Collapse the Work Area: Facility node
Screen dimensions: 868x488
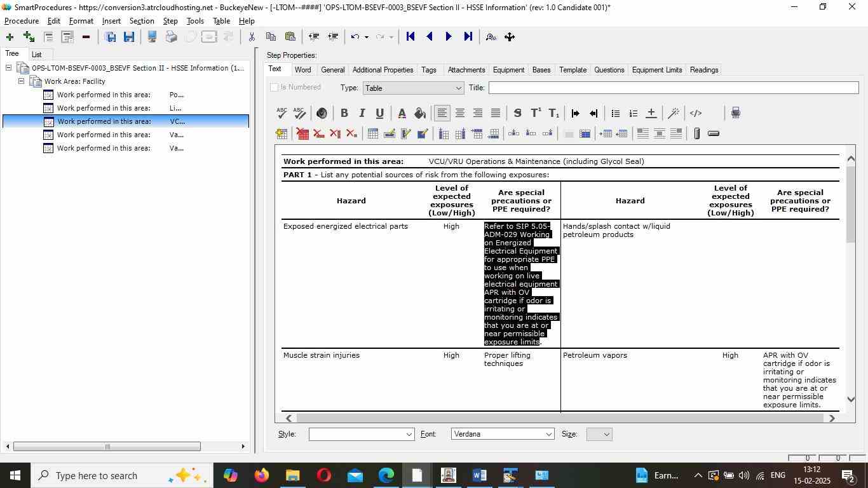tap(21, 81)
